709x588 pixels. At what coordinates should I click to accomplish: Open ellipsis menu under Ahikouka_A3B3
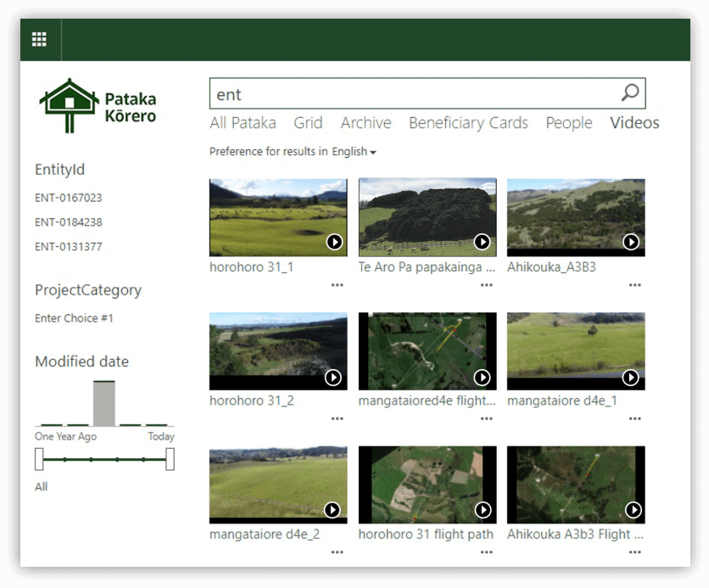point(635,285)
